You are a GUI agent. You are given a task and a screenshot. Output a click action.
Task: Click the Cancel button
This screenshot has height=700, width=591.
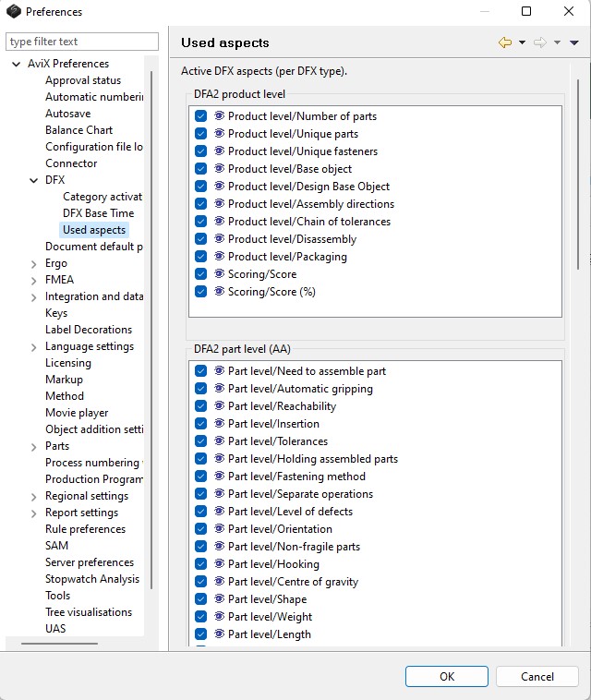coord(537,676)
